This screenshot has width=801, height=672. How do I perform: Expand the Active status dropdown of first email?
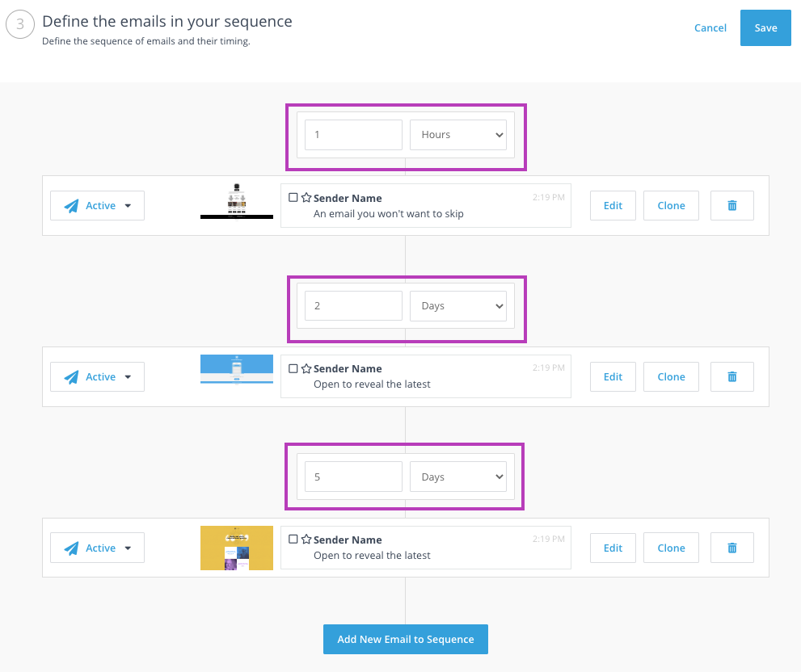[97, 206]
